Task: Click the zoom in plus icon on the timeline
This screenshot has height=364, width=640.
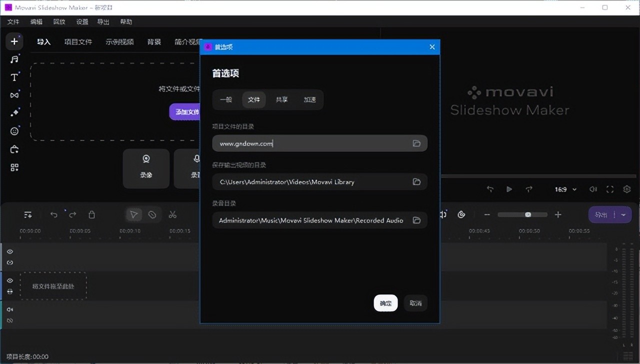Action: [x=558, y=215]
